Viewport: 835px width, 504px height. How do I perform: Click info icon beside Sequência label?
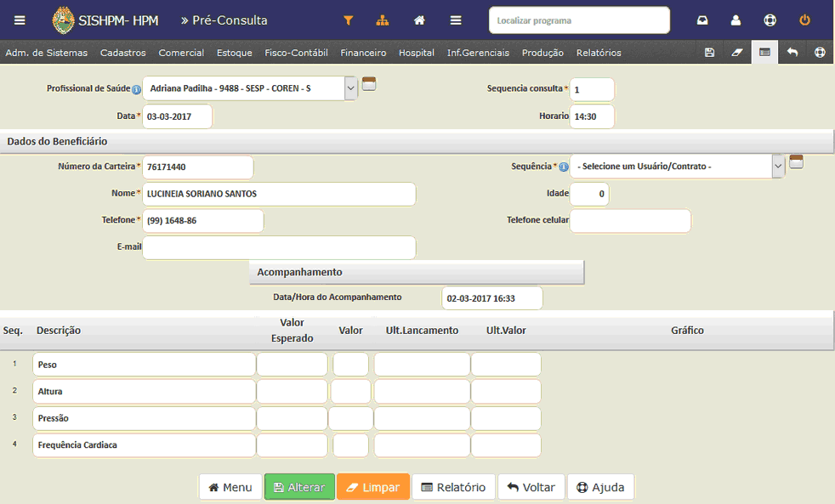point(564,167)
